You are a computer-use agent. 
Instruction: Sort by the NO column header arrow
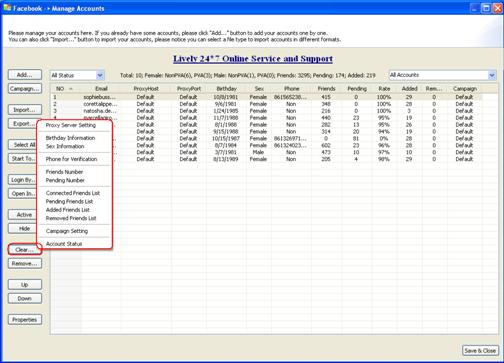click(71, 89)
